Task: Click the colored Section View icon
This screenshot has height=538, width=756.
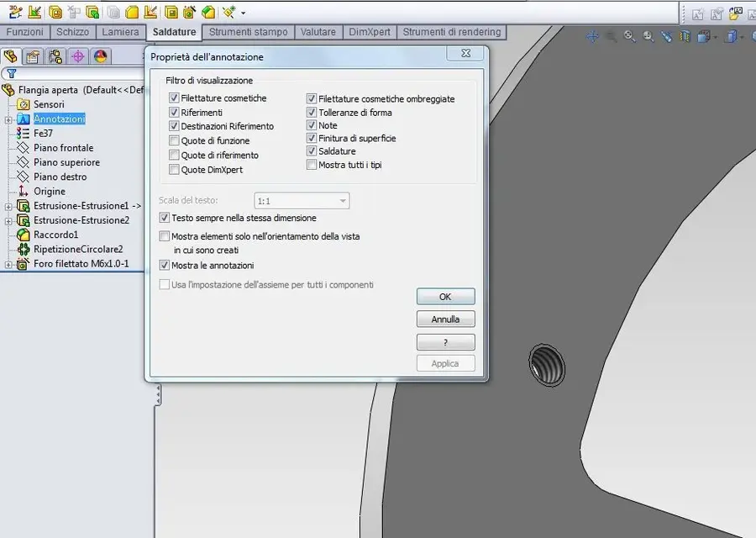Action: click(x=685, y=36)
